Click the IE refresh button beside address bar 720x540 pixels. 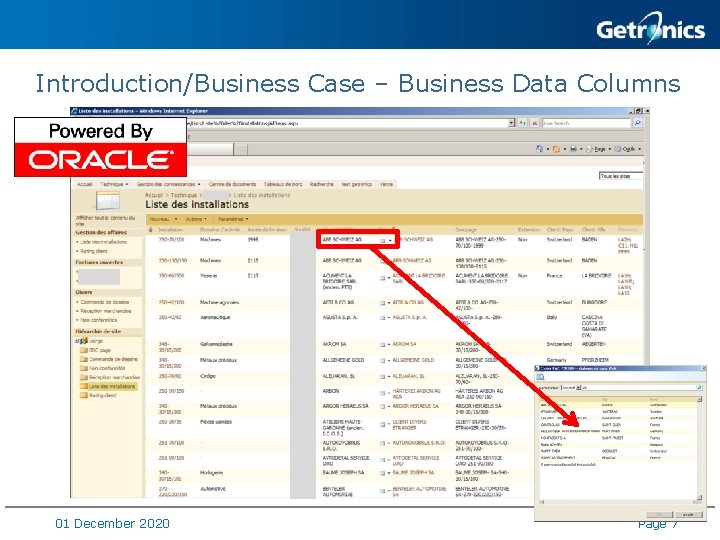coord(523,123)
